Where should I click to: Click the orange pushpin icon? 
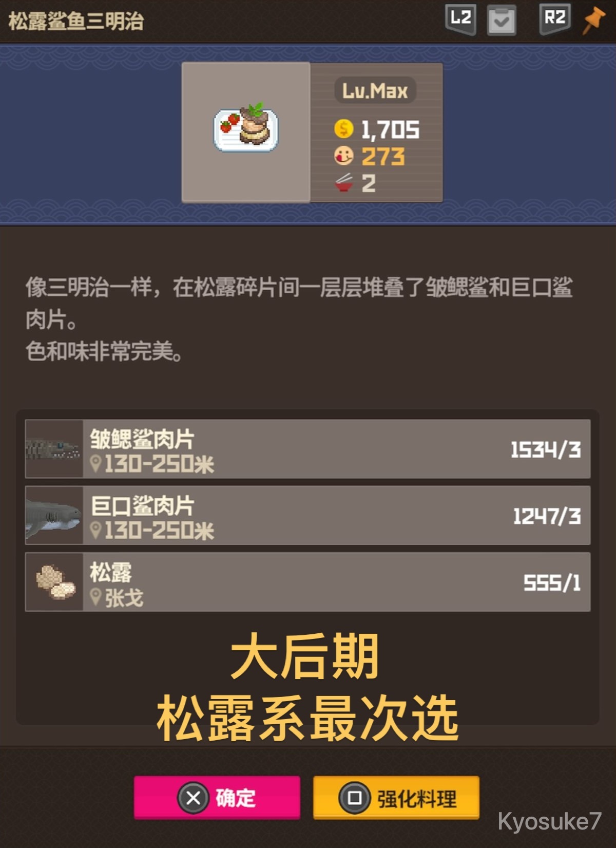pyautogui.click(x=594, y=21)
